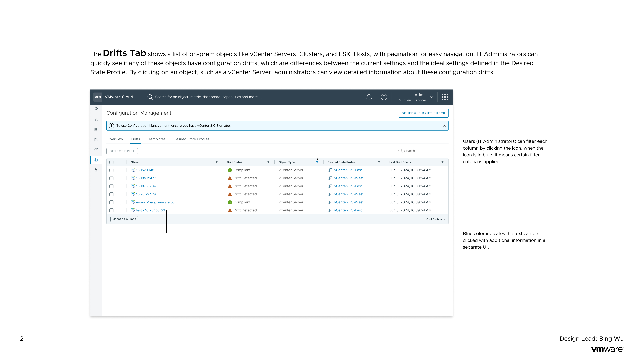Screen dimensions: 644x362
Task: Click Compliant status icon for 10.152.1.148
Action: [230, 170]
